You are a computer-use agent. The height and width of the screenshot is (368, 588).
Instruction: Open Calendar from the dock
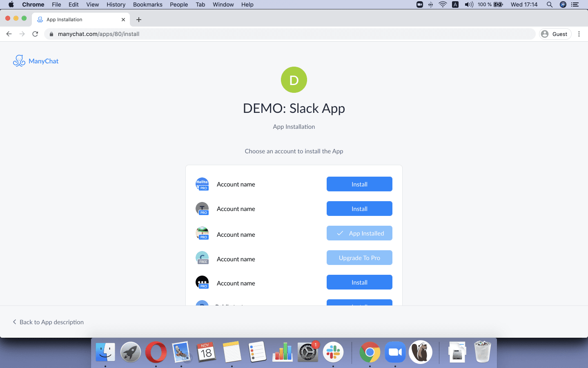pyautogui.click(x=207, y=352)
